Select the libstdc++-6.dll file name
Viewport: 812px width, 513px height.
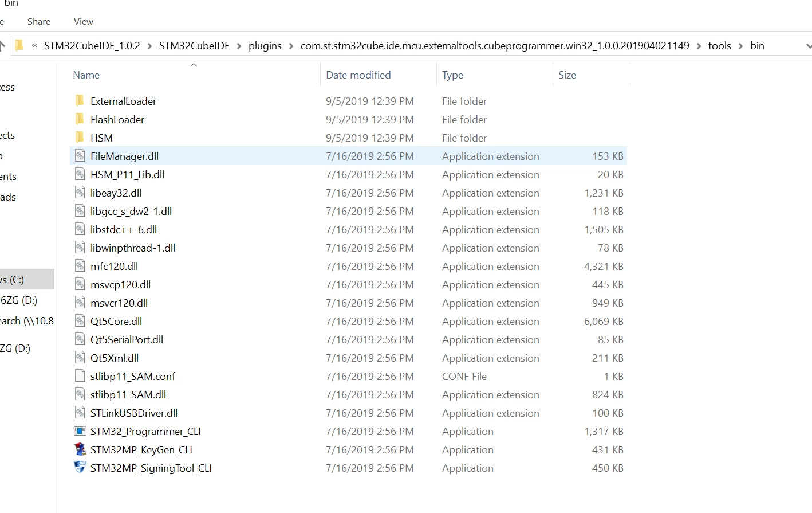coord(124,229)
